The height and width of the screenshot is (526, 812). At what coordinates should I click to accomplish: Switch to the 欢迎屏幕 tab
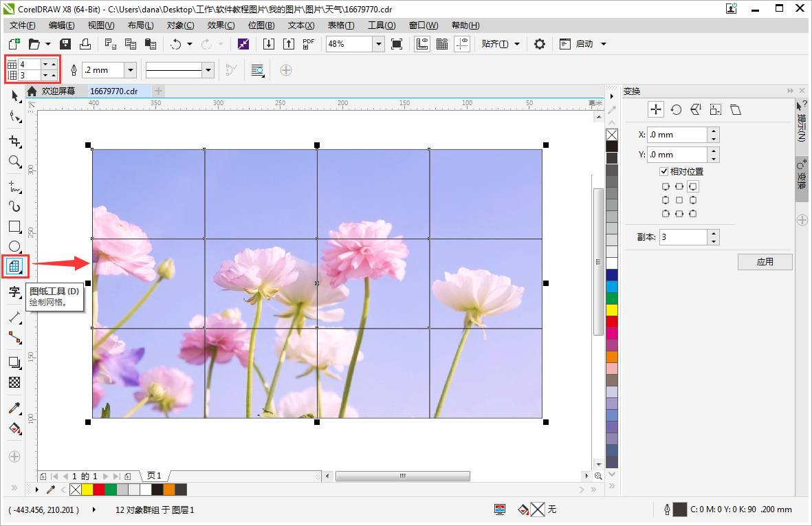58,91
